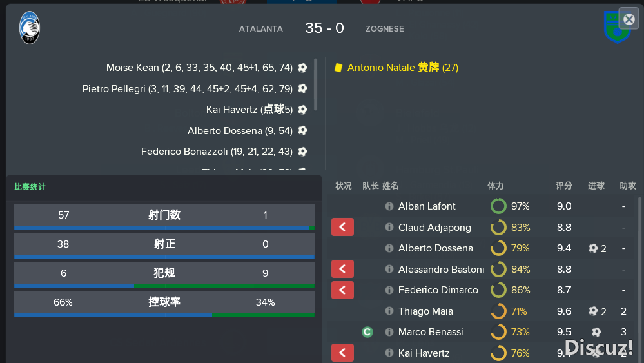Screen dimensions: 644x363
Task: Click the red substitution arrow for Kai Havertz
Action: pyautogui.click(x=342, y=353)
